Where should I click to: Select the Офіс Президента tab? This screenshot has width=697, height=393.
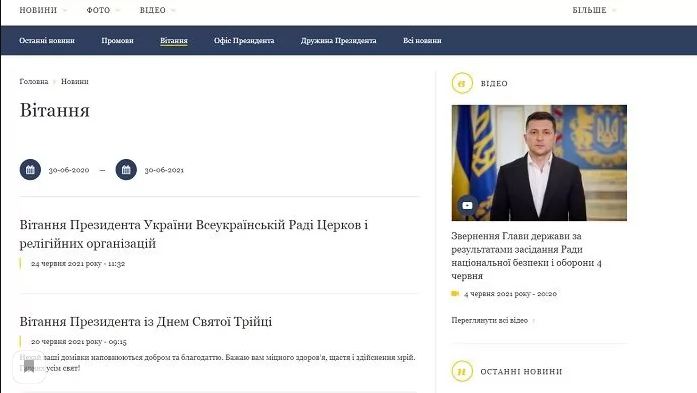(244, 40)
